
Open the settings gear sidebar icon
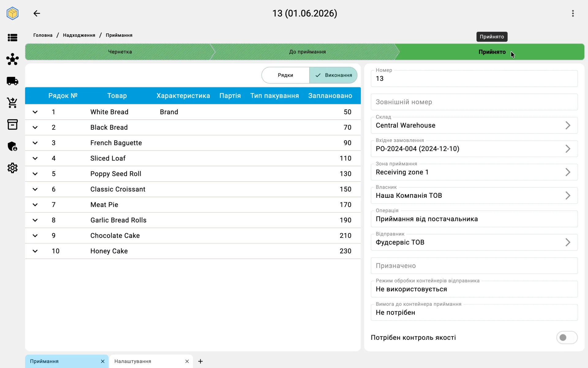click(x=13, y=168)
